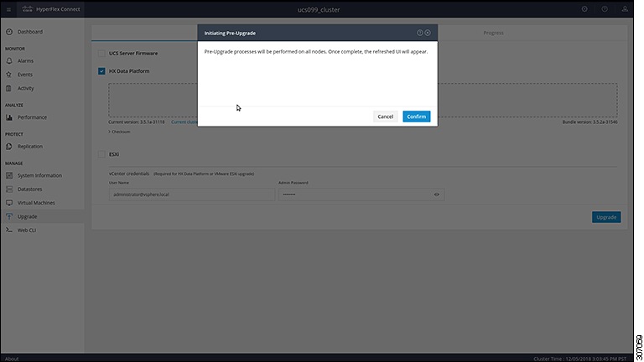Click the Alarms bell icon
644x362 pixels.
tap(9, 60)
